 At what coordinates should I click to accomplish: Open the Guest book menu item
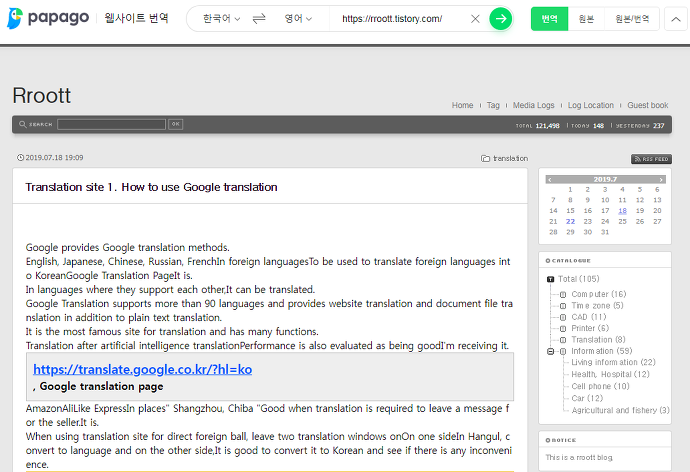(647, 105)
